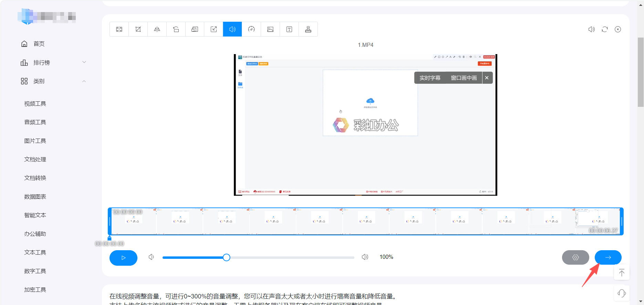Select the stamp watermark tool
Image resolution: width=644 pixels, height=305 pixels.
[308, 29]
